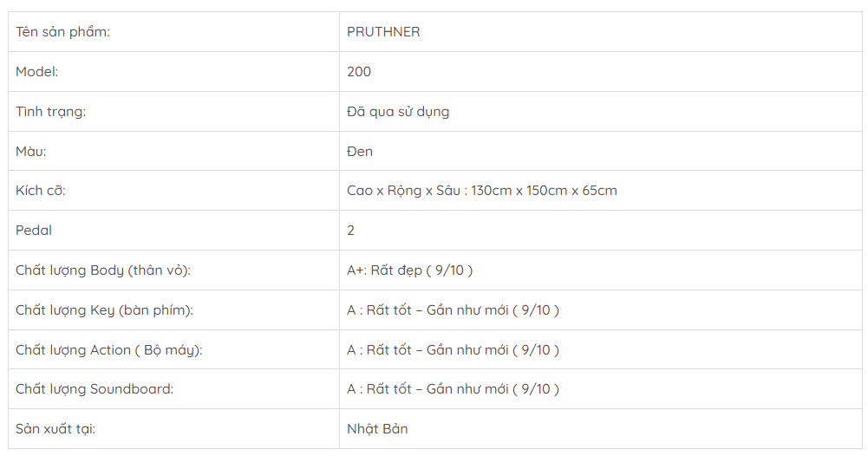868x456 pixels.
Task: Click the 'Kích cỡ:' label
Action: point(41,191)
